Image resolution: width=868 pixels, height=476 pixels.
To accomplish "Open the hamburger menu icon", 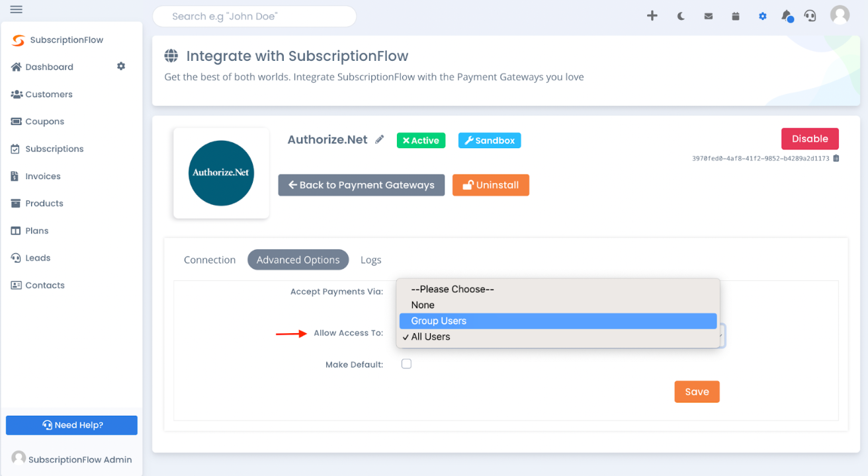I will 17,9.
